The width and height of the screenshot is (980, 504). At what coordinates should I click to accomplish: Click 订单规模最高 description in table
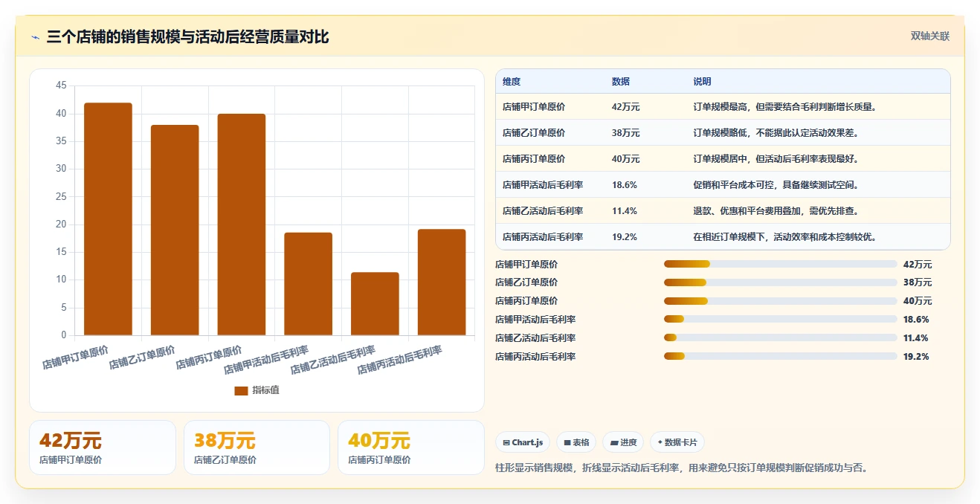785,107
